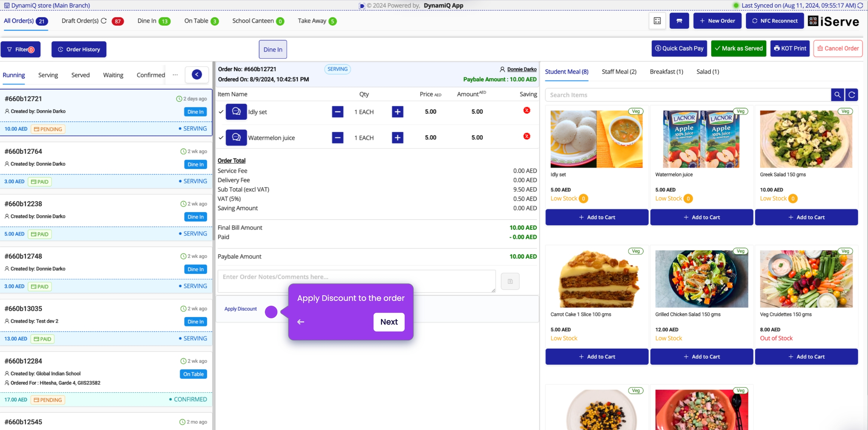Toggle the checkmark next to Idly set
The height and width of the screenshot is (430, 868).
[221, 112]
